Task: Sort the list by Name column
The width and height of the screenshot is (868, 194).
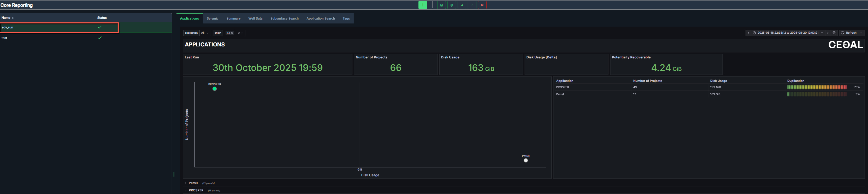Action: pyautogui.click(x=8, y=18)
